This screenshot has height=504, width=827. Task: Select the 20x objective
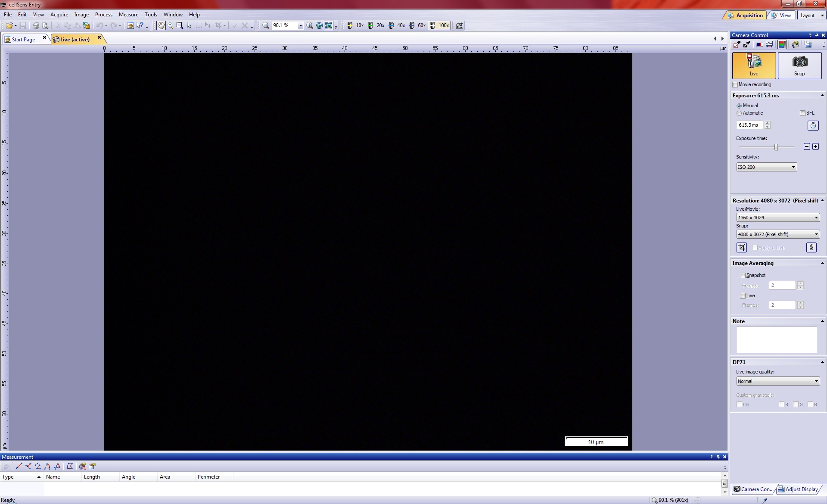point(376,25)
